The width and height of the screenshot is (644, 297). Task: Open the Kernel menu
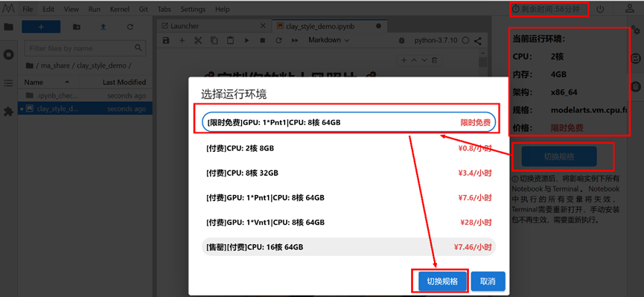pyautogui.click(x=120, y=9)
